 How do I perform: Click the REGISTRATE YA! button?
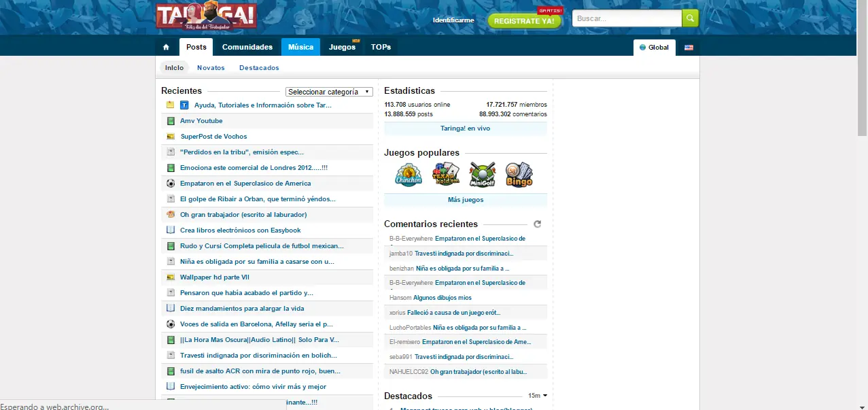[525, 20]
